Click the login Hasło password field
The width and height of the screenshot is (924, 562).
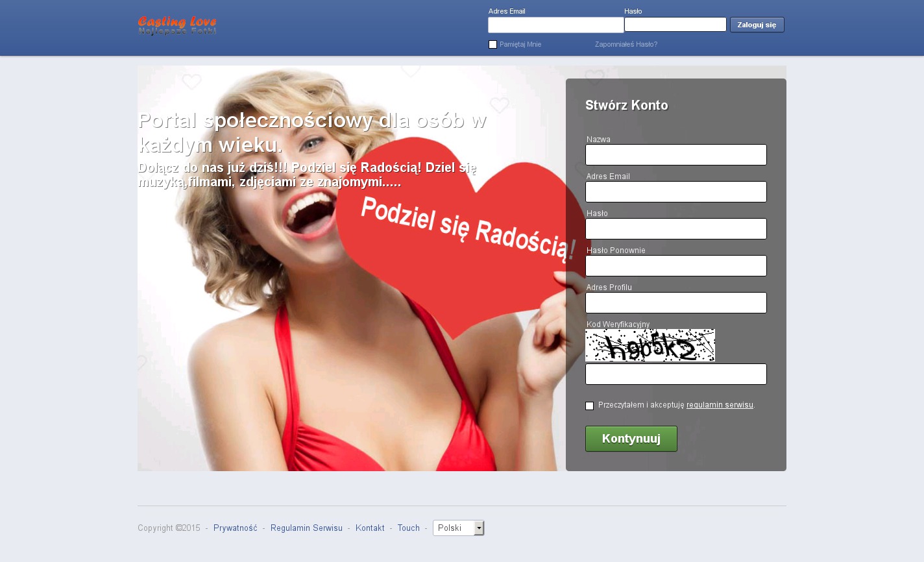(x=675, y=25)
